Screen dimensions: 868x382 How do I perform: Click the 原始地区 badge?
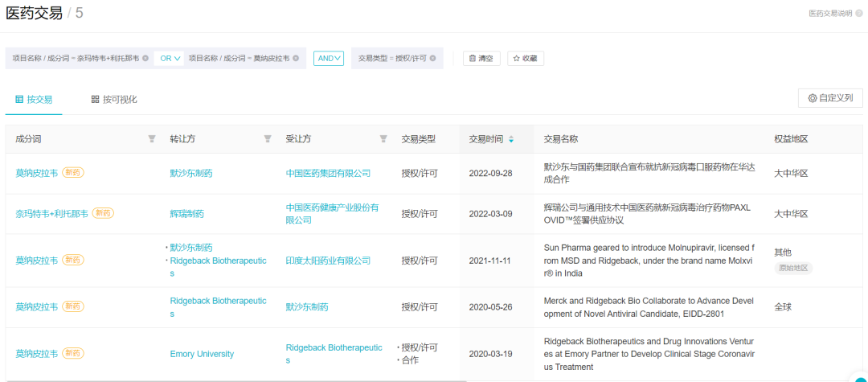tap(793, 268)
